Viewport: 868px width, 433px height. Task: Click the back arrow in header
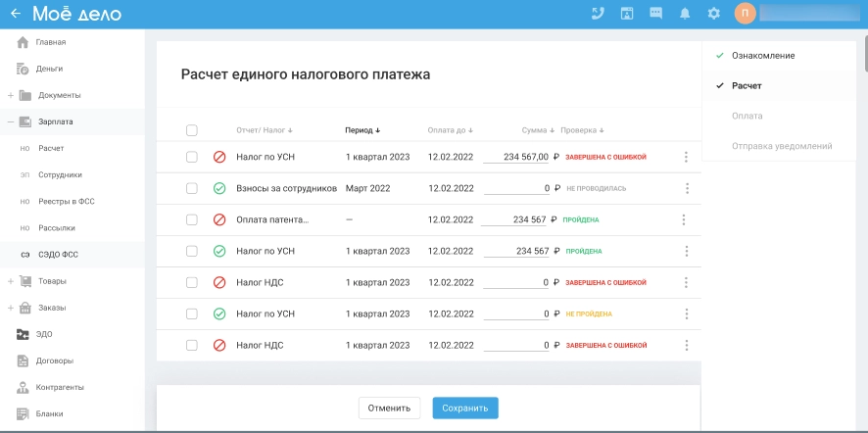click(16, 14)
